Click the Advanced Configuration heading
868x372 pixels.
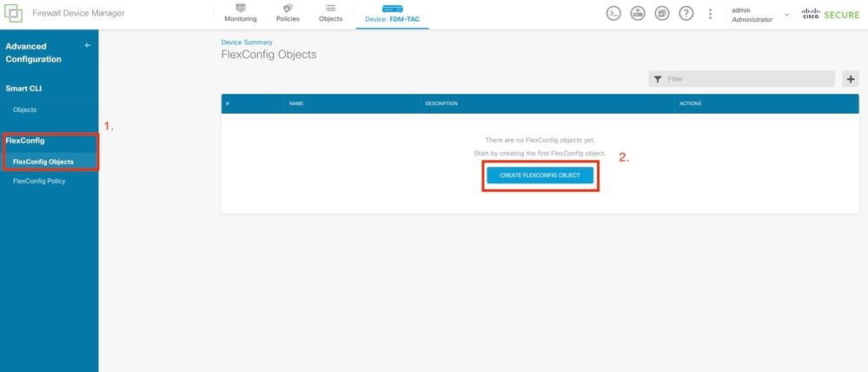tap(33, 53)
